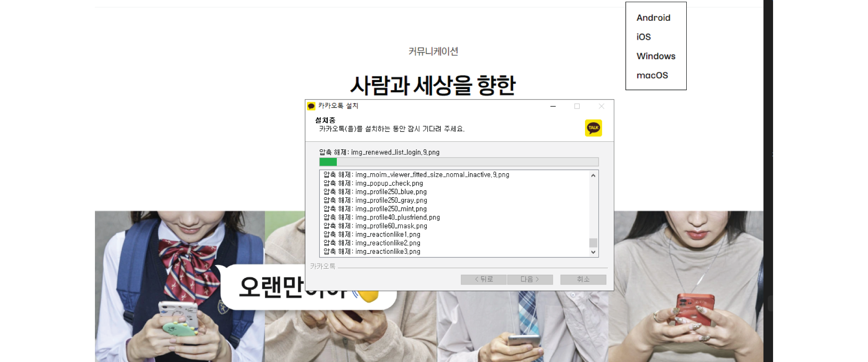Select log row img_profile250_gray.png
Image resolution: width=868 pixels, height=362 pixels.
375,200
